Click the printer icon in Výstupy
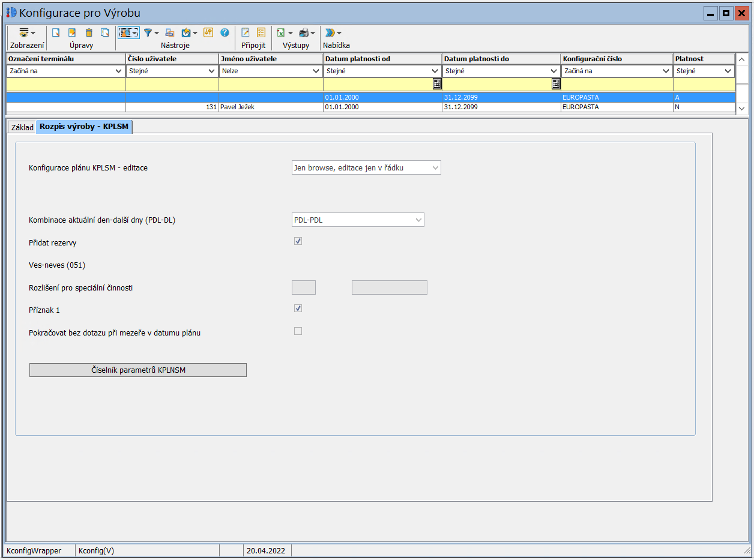Image resolution: width=754 pixels, height=560 pixels. [304, 33]
